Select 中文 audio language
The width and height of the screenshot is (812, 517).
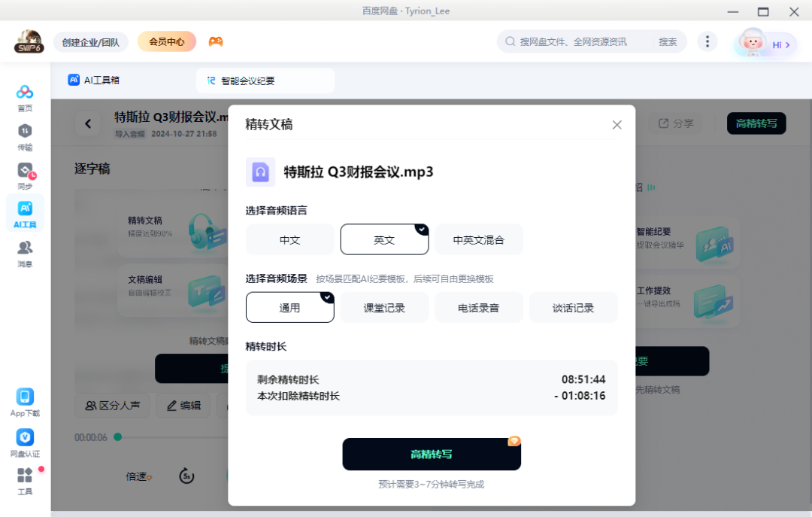pyautogui.click(x=290, y=239)
